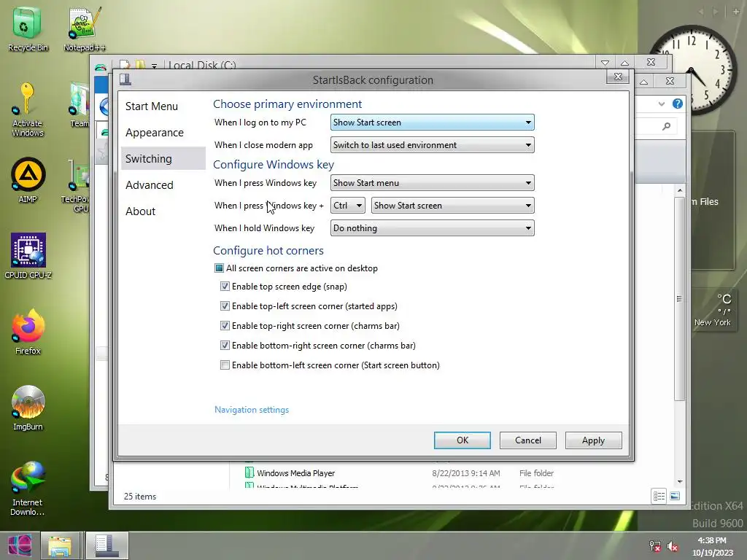The height and width of the screenshot is (560, 747).
Task: Open Internet Download Manager desktop icon
Action: point(28,488)
